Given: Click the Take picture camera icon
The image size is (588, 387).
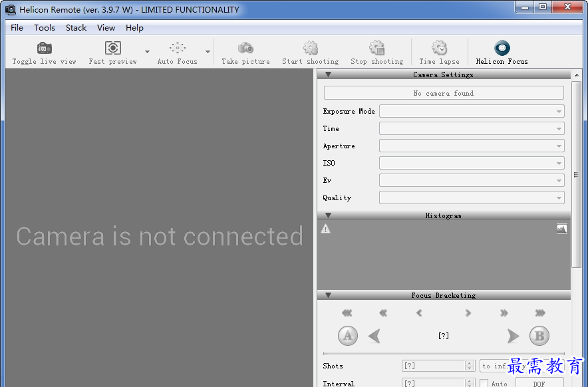Looking at the screenshot, I should [245, 48].
